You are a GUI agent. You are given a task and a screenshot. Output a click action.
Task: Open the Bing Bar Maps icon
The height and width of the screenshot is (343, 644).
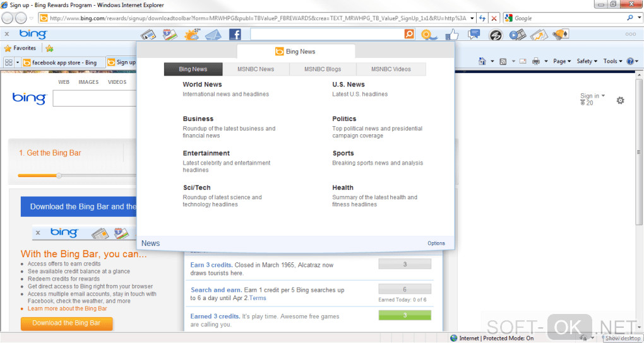point(170,35)
